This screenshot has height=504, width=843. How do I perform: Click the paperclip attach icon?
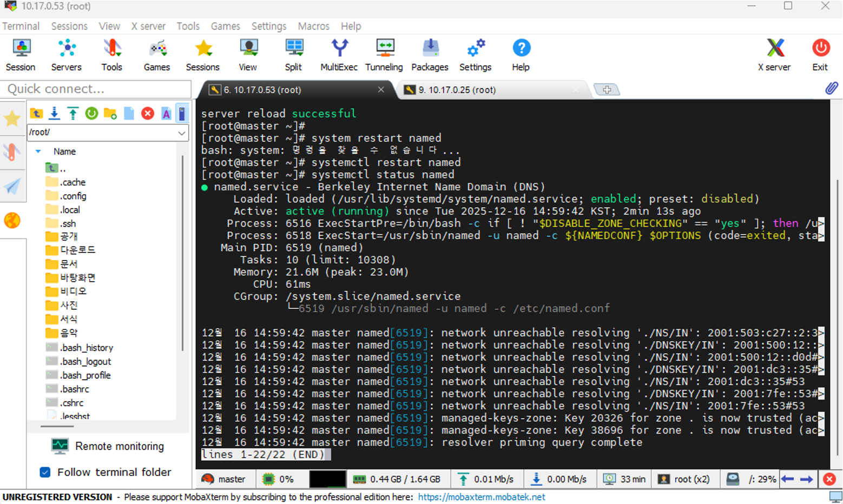[x=831, y=88]
